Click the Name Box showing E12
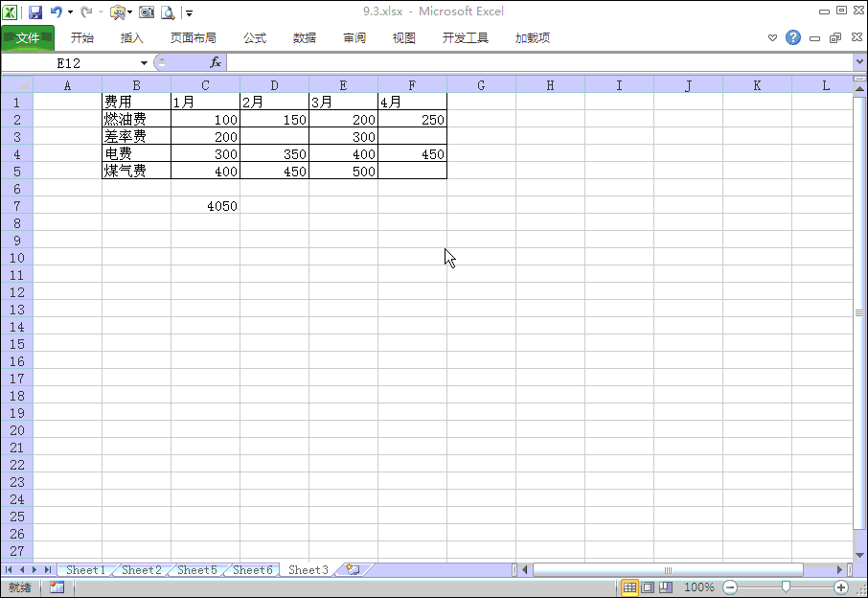The width and height of the screenshot is (868, 598). 69,63
